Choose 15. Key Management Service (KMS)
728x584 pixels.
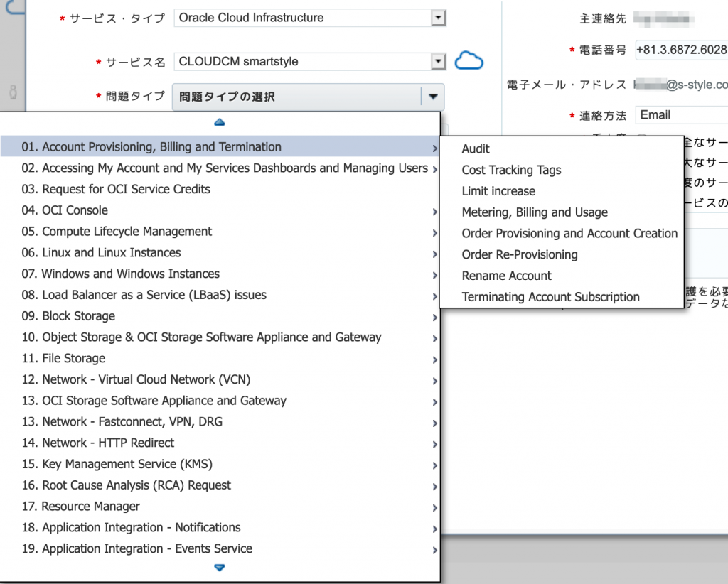coord(220,464)
